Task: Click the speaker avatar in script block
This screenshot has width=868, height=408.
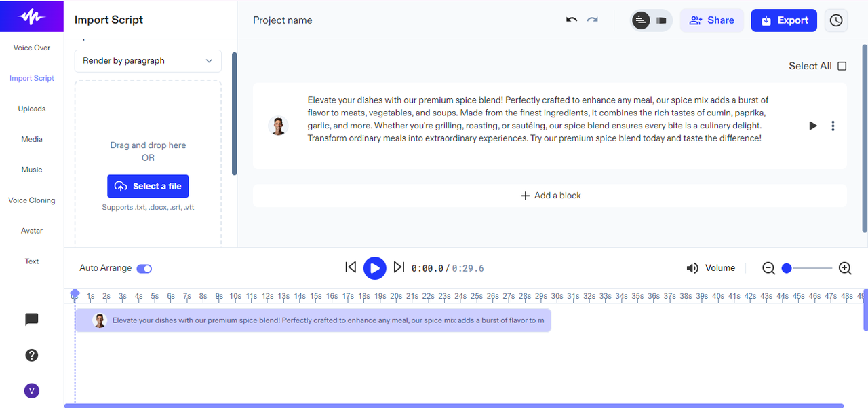Action: [x=278, y=126]
